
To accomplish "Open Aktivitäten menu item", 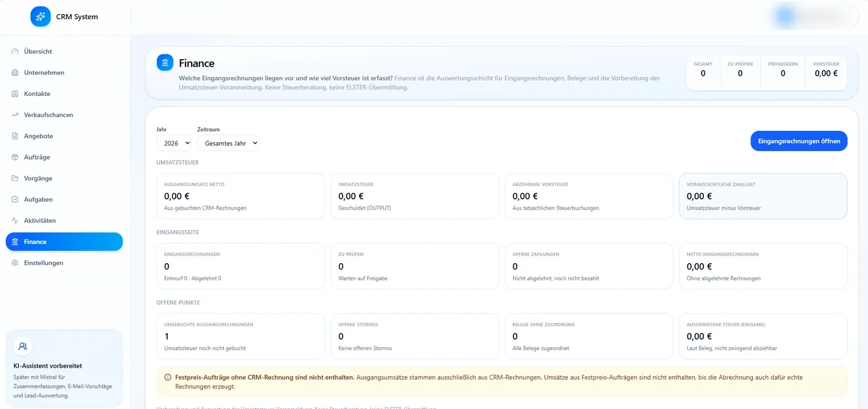I will pyautogui.click(x=64, y=221).
